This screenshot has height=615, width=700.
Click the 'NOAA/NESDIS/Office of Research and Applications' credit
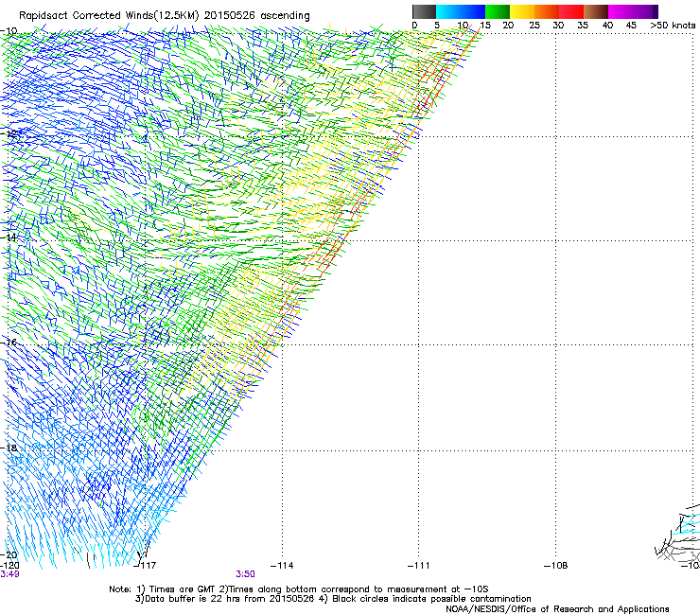point(557,609)
